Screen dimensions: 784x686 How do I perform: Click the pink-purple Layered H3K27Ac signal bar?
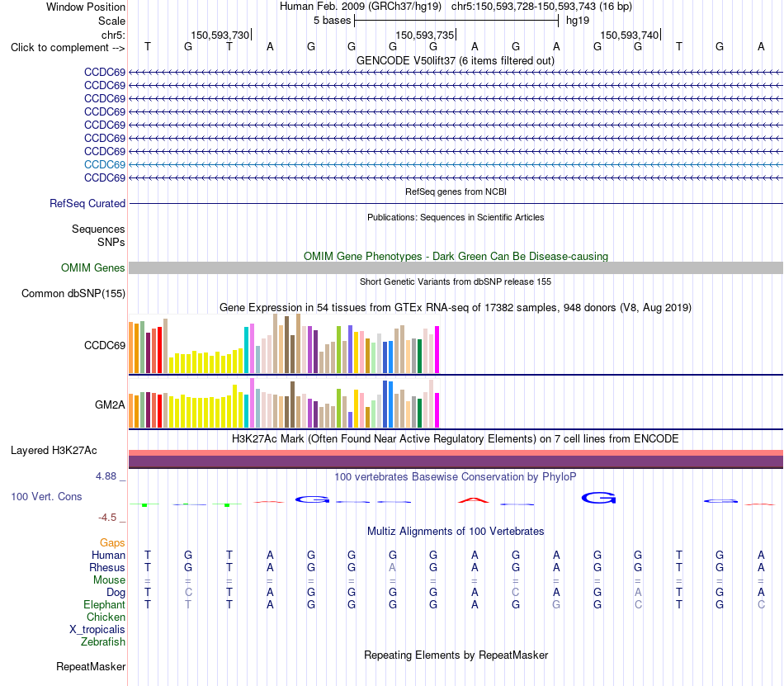click(456, 459)
